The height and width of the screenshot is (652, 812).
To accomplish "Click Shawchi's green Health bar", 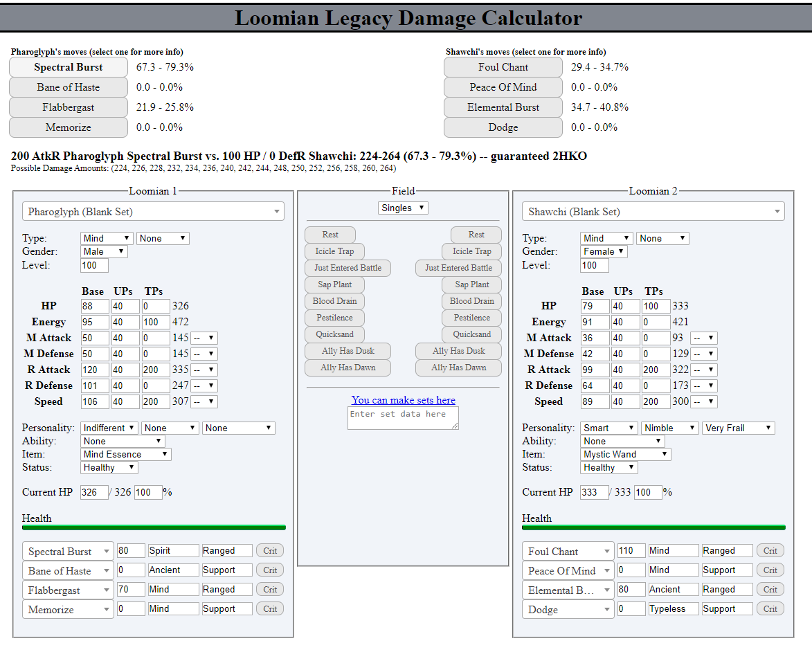I will pyautogui.click(x=653, y=527).
